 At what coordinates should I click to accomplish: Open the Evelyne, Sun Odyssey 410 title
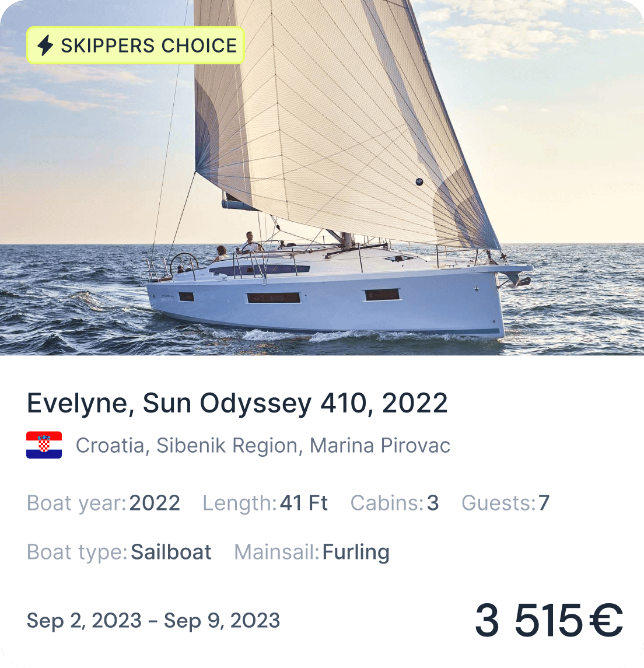(x=237, y=403)
